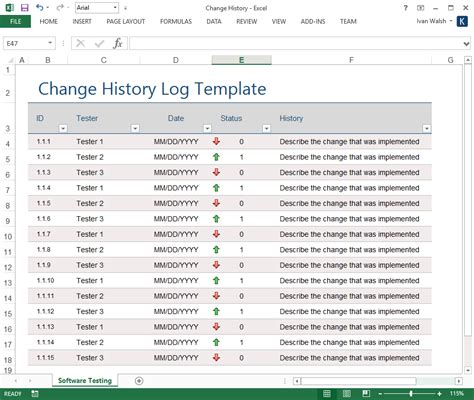Click the Redo arrow icon

point(60,7)
